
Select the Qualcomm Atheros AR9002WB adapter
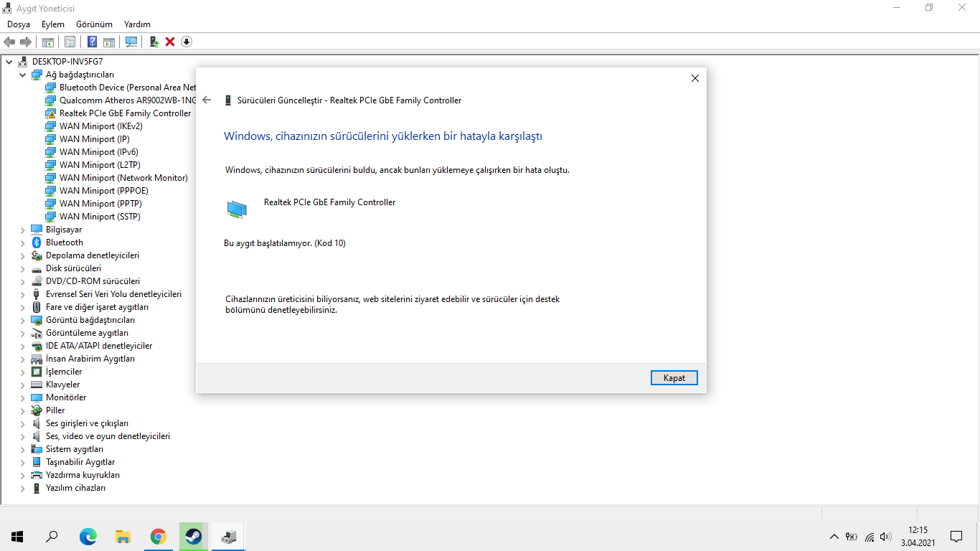tap(128, 100)
